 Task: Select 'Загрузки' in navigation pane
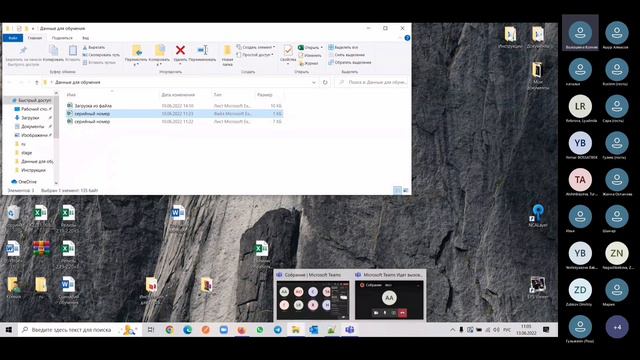30,118
